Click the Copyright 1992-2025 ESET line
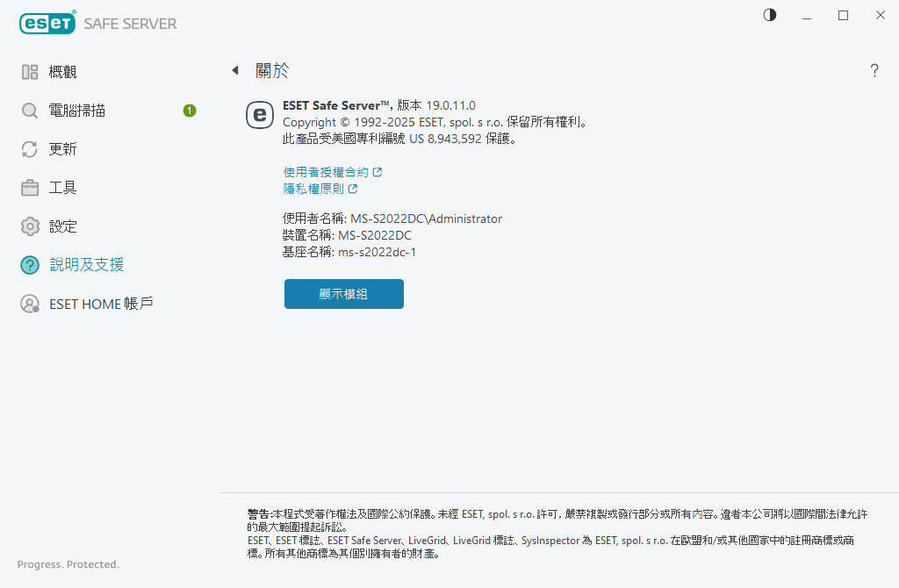This screenshot has width=899, height=588. coord(435,122)
